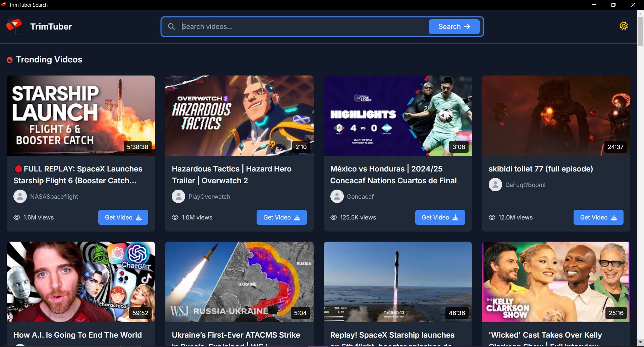Click the eye icon beside 1.0M views
This screenshot has height=347, width=644.
175,217
